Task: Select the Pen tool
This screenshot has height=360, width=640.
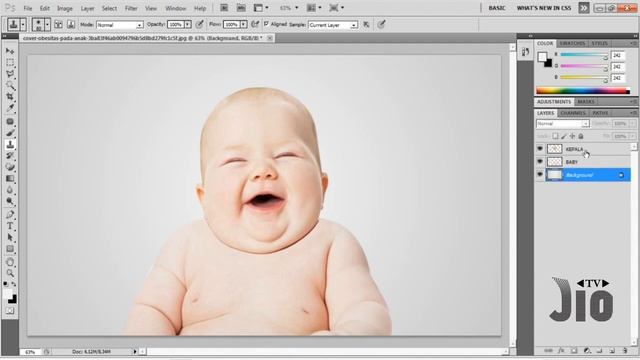Action: (x=10, y=215)
